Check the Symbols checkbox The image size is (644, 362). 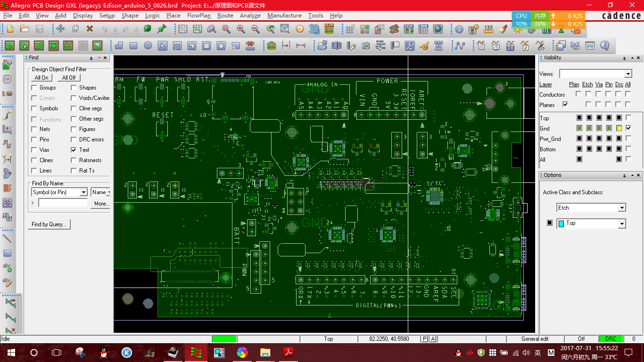(34, 108)
